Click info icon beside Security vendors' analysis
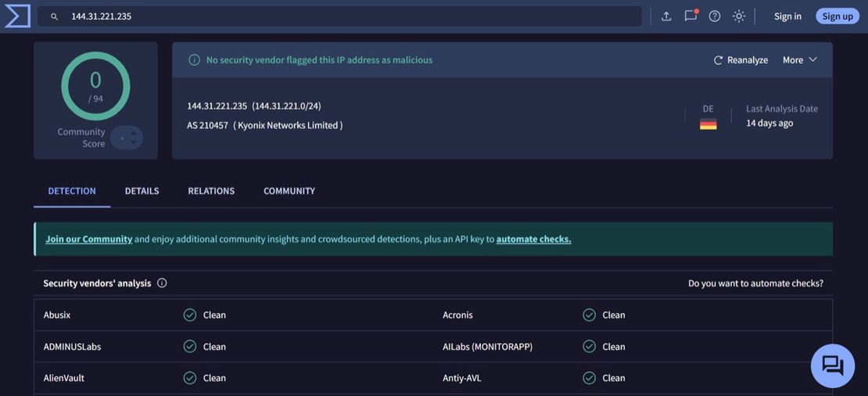The width and height of the screenshot is (868, 396). click(162, 283)
